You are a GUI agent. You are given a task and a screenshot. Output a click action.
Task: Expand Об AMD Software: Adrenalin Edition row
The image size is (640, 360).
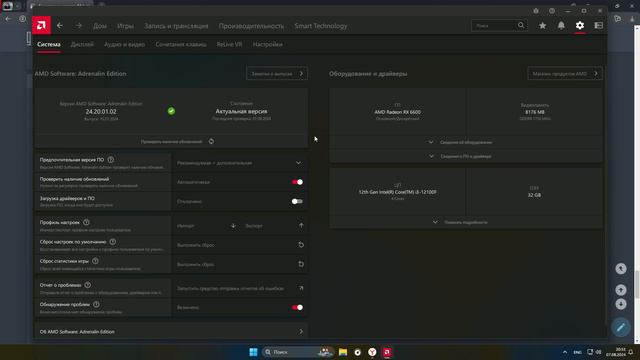coord(171,331)
